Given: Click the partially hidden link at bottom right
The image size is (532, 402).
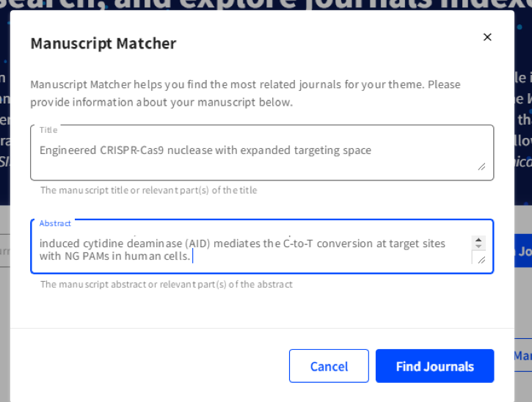Looking at the screenshot, I should click(x=522, y=356).
